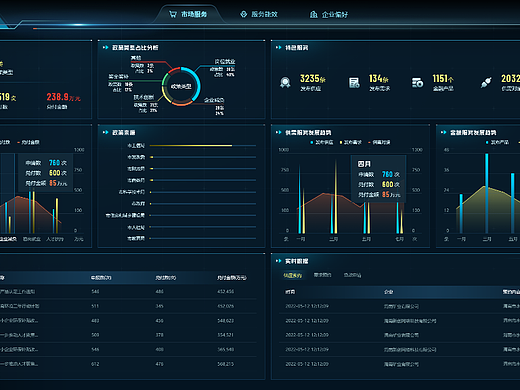Click the yellow 600 value in the 四月 tooltip
Image resolution: width=520 pixels, height=390 pixels.
click(x=387, y=184)
